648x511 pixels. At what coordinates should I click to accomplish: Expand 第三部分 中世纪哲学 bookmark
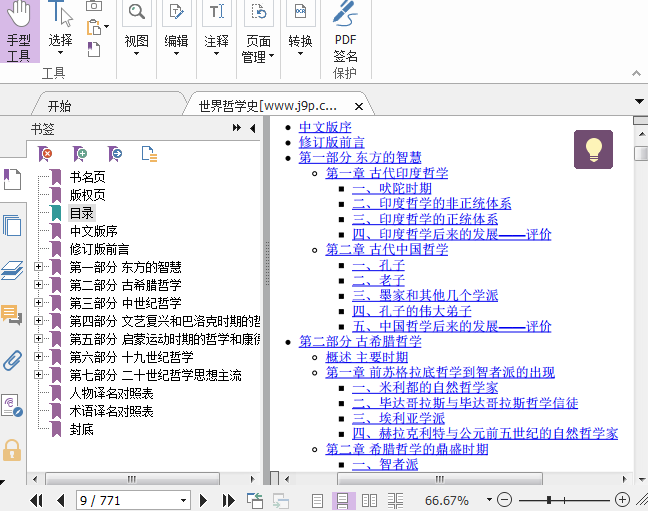click(38, 303)
